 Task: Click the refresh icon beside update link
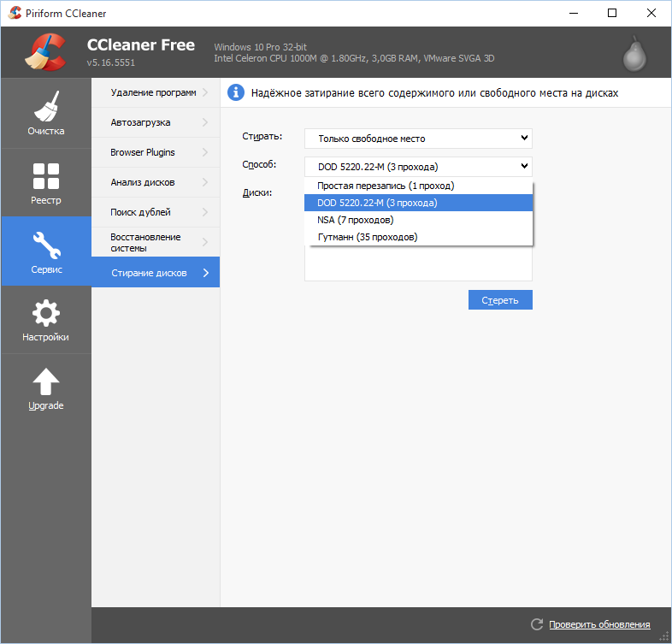point(537,624)
